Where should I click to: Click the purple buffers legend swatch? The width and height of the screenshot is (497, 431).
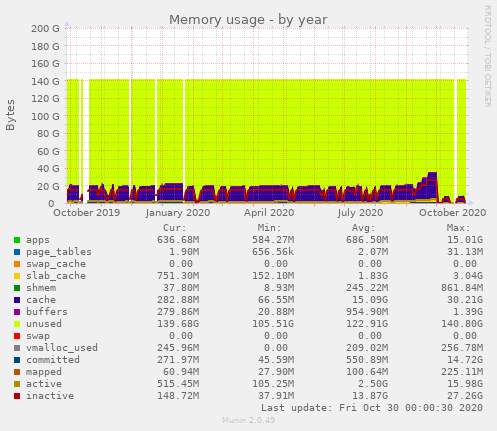(17, 312)
